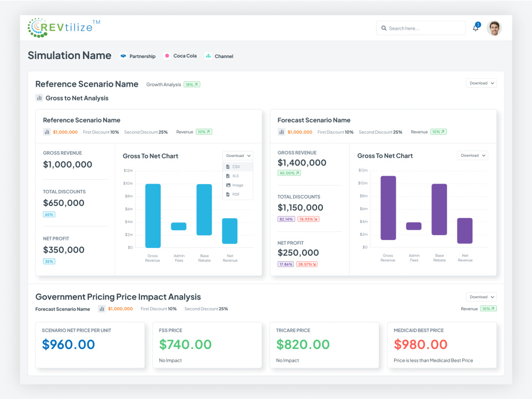Viewport: 532px width, 399px height.
Task: Open the blue chart Download dropdown
Action: coord(238,156)
